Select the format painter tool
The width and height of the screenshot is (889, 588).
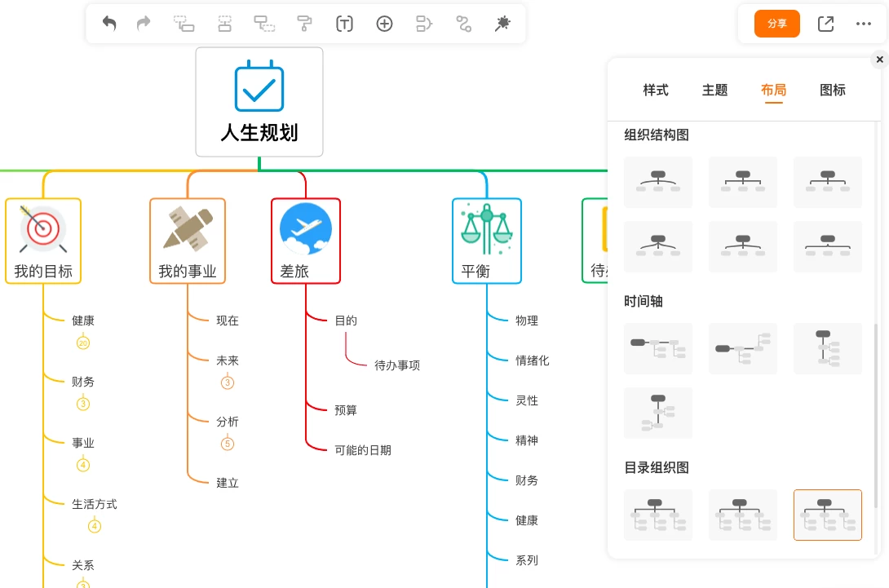click(304, 24)
